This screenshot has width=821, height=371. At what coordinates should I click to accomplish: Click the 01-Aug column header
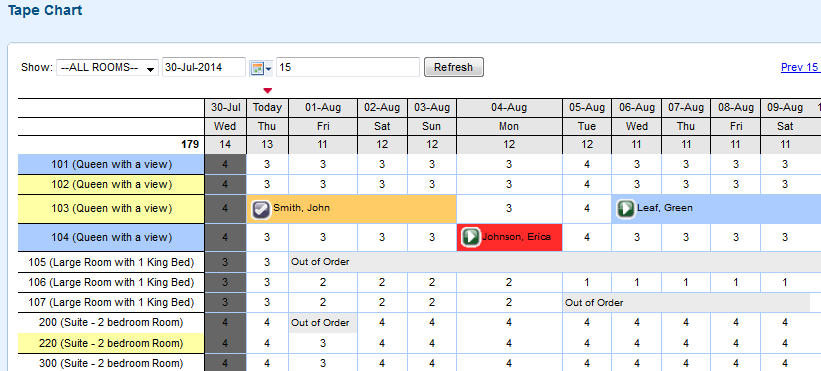point(323,108)
